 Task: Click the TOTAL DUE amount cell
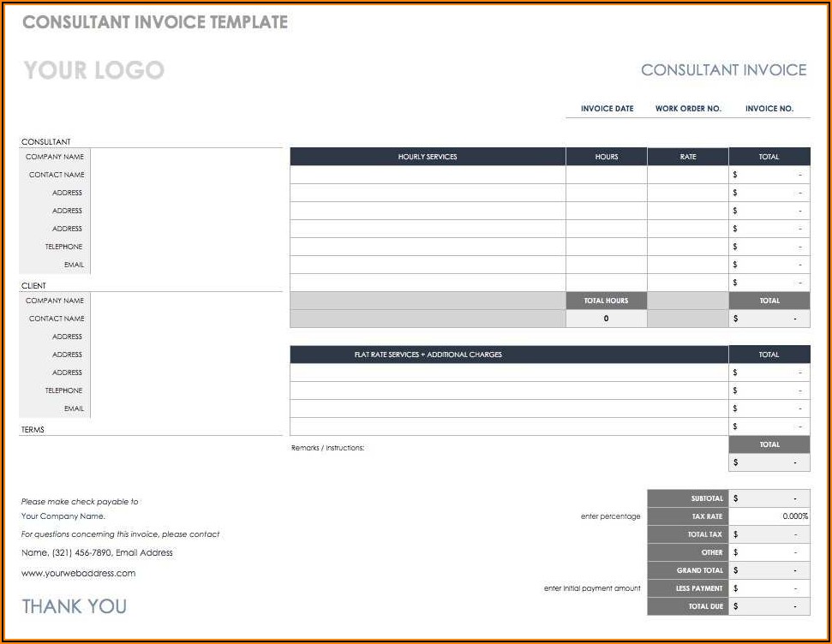pyautogui.click(x=769, y=606)
